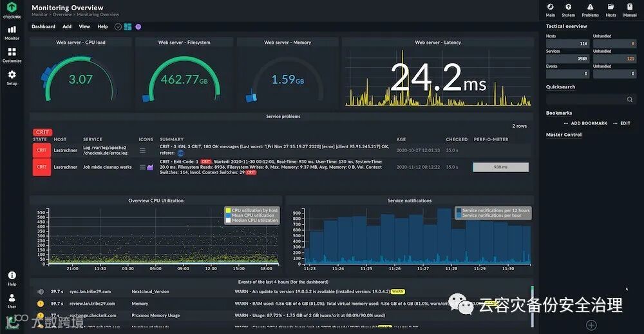Open action menu icon for error.log service
The image size is (644, 334).
[x=142, y=150]
